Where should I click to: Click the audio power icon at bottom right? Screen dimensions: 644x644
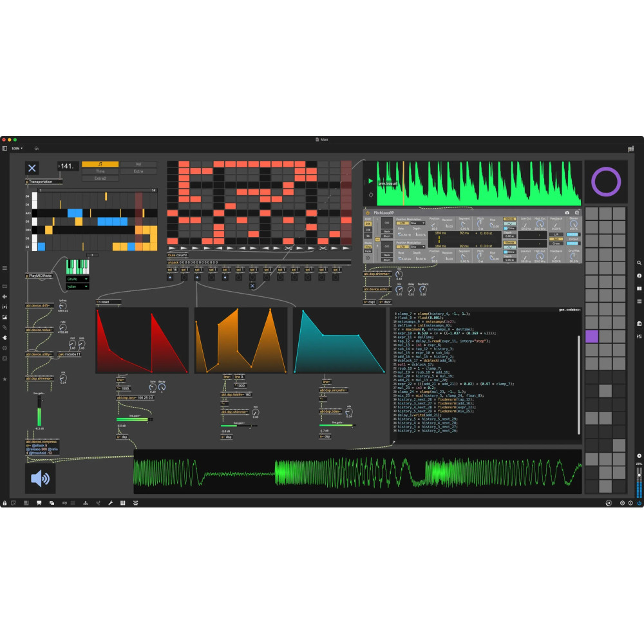pos(639,503)
